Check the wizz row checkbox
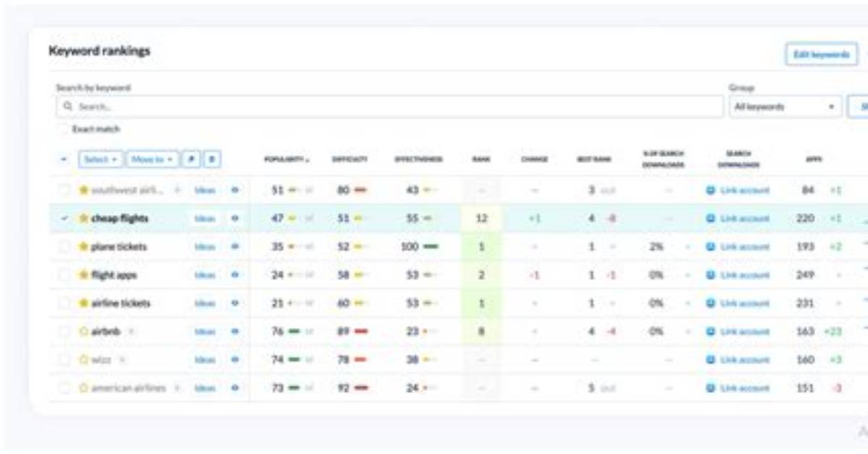 pos(64,360)
